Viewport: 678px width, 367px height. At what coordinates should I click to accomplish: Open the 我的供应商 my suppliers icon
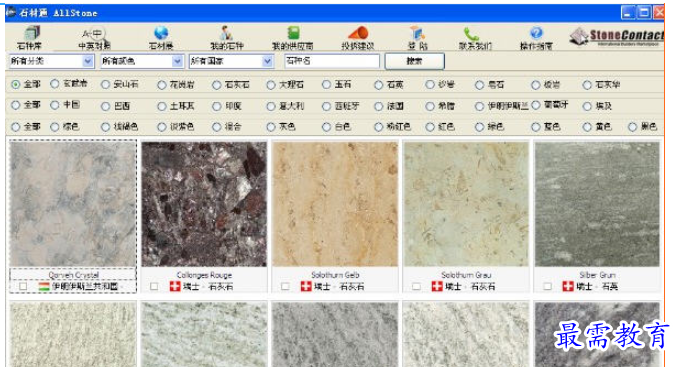pos(294,33)
